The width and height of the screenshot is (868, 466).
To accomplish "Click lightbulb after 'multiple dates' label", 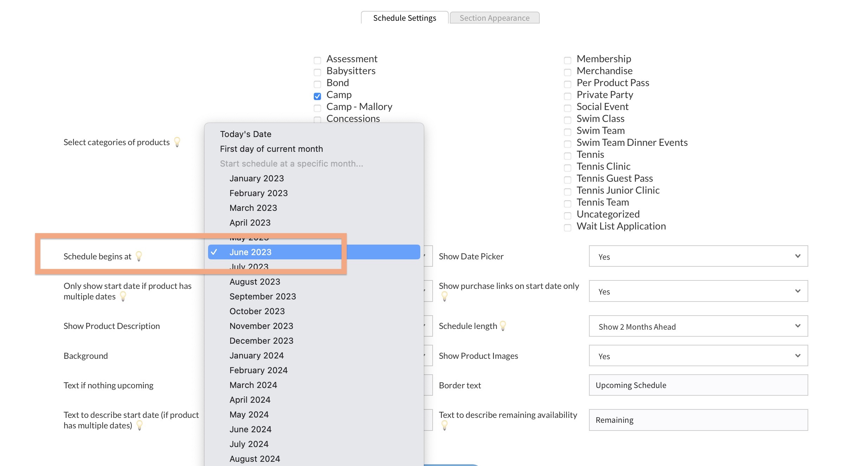I will 123,296.
